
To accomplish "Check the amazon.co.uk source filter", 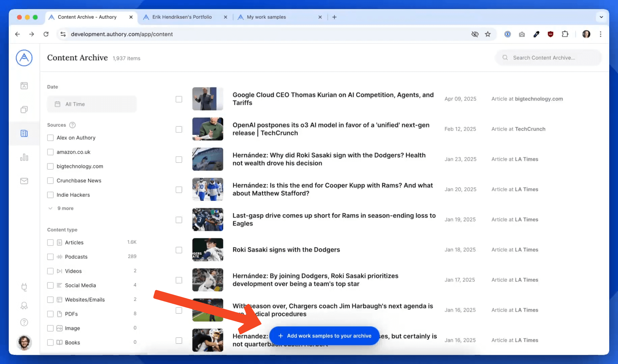I will [50, 152].
